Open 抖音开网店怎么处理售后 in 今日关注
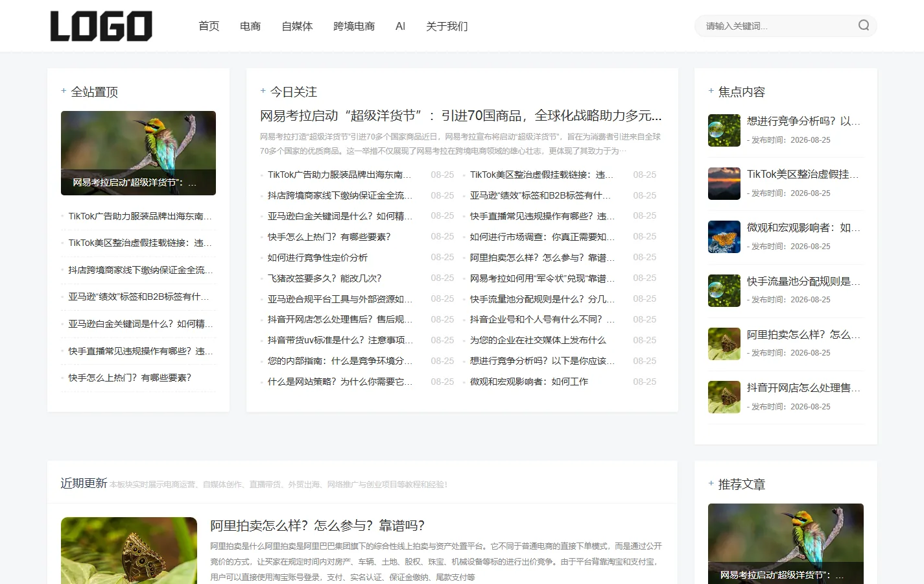Viewport: 924px width, 584px height. pos(340,319)
